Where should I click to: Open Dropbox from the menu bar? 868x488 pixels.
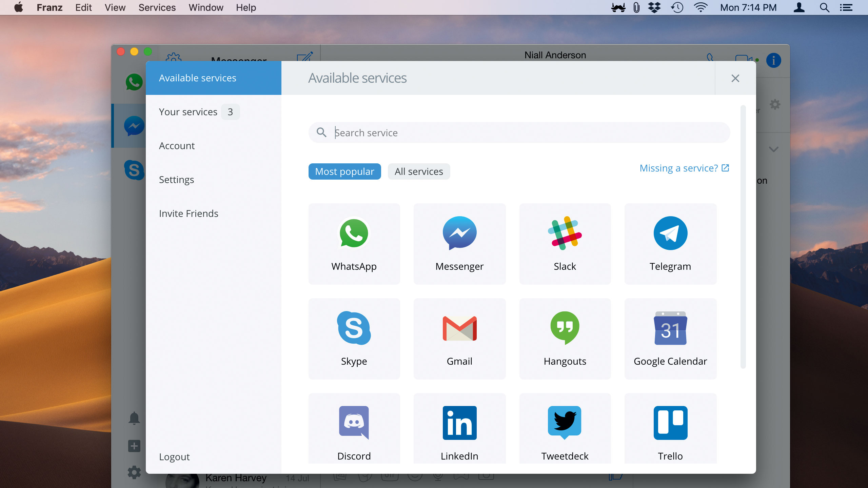654,7
